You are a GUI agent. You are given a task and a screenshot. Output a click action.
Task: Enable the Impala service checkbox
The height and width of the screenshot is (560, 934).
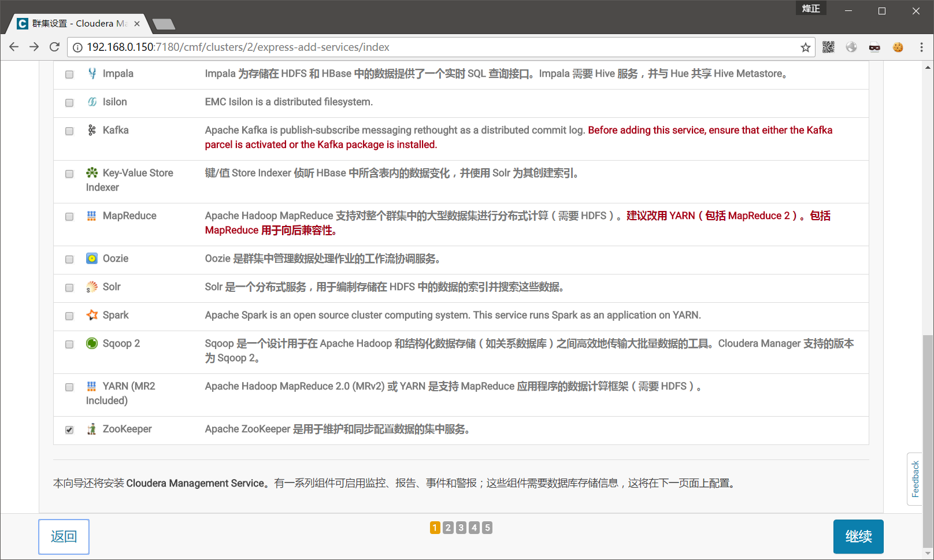coord(69,75)
